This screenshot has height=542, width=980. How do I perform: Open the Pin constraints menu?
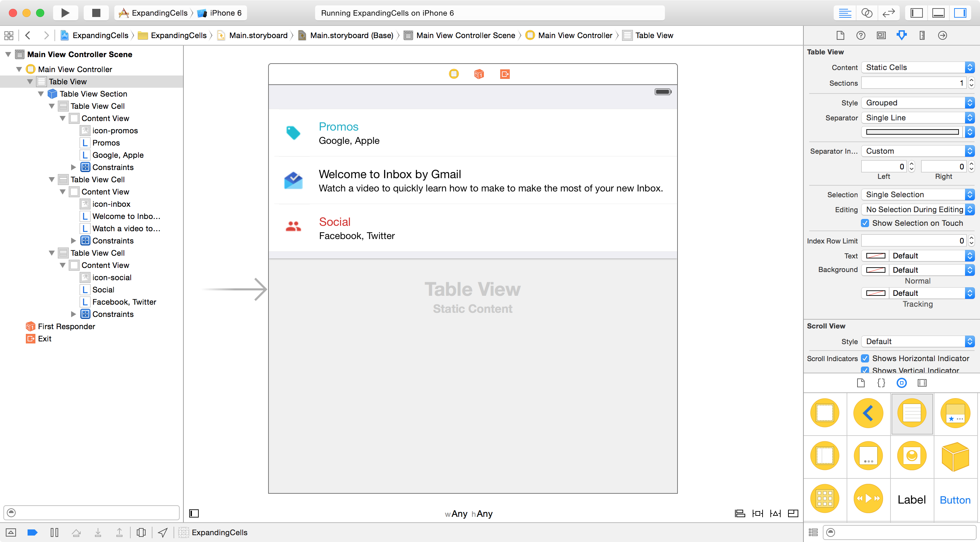757,513
